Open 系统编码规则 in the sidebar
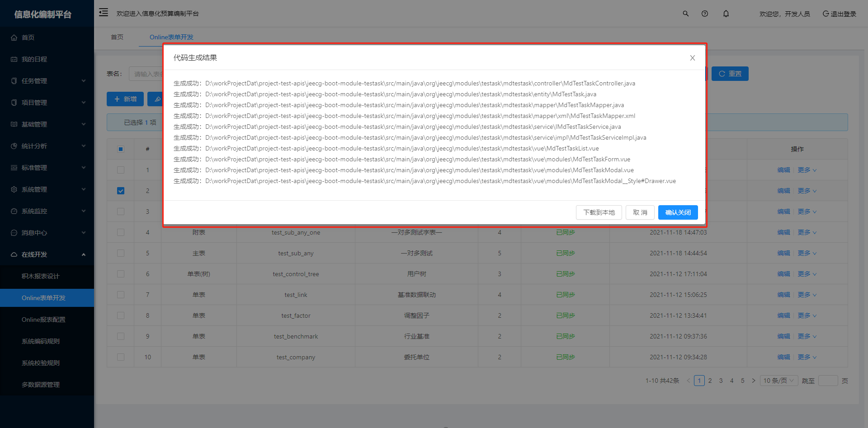Viewport: 868px width, 428px height. click(x=41, y=341)
